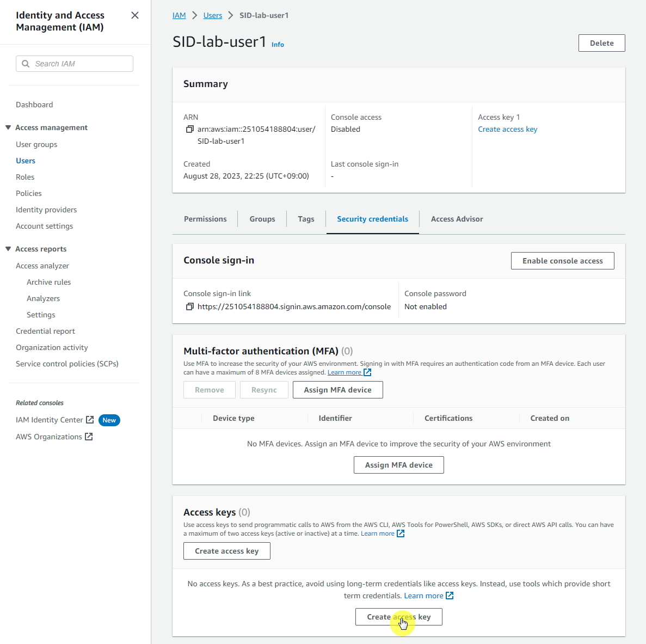Open Policies page
The height and width of the screenshot is (644, 646).
28,193
